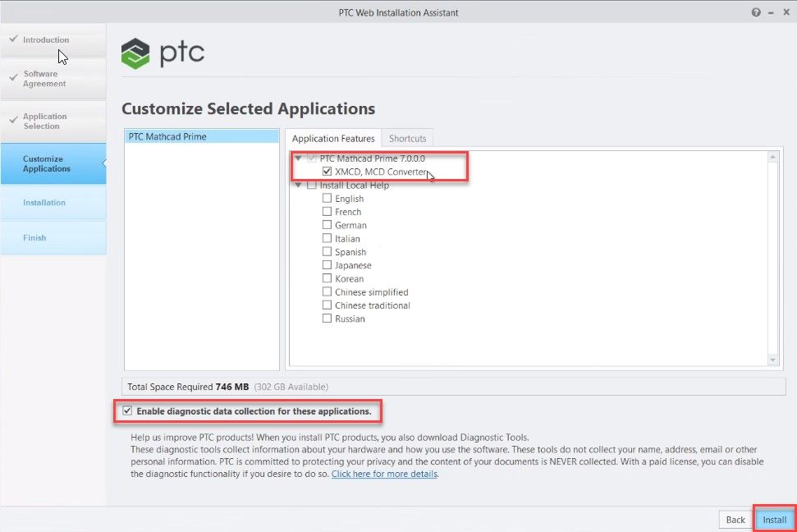Click the PTC logo
Viewport: 797px width, 532px height.
click(163, 53)
